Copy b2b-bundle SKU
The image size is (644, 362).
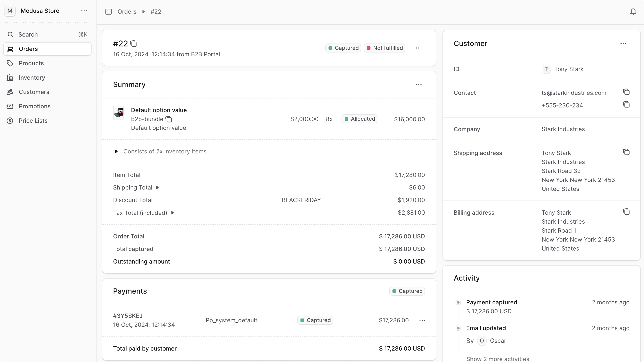pyautogui.click(x=169, y=119)
